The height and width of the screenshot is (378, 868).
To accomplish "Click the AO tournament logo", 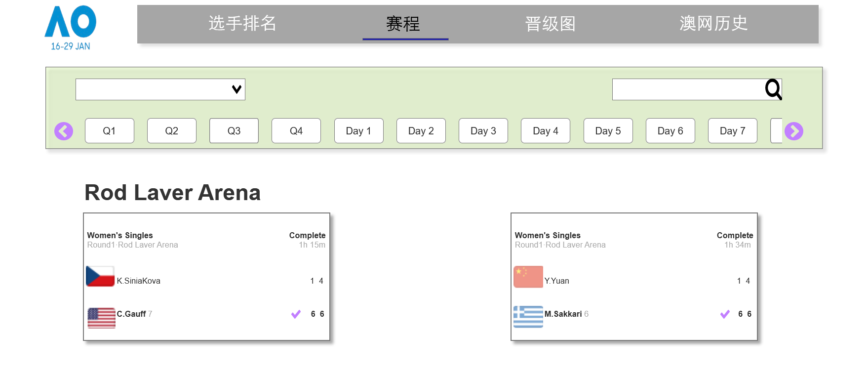I will pos(71,28).
